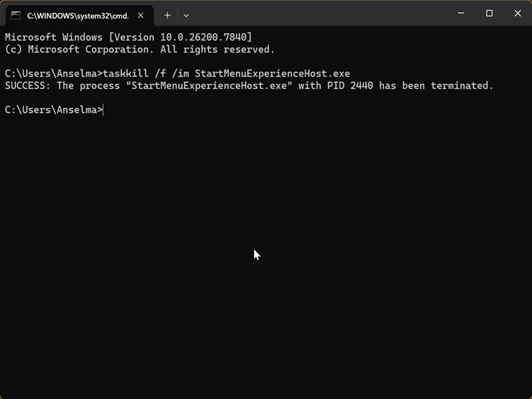Close the terminal window
This screenshot has width=532, height=399.
click(x=518, y=13)
